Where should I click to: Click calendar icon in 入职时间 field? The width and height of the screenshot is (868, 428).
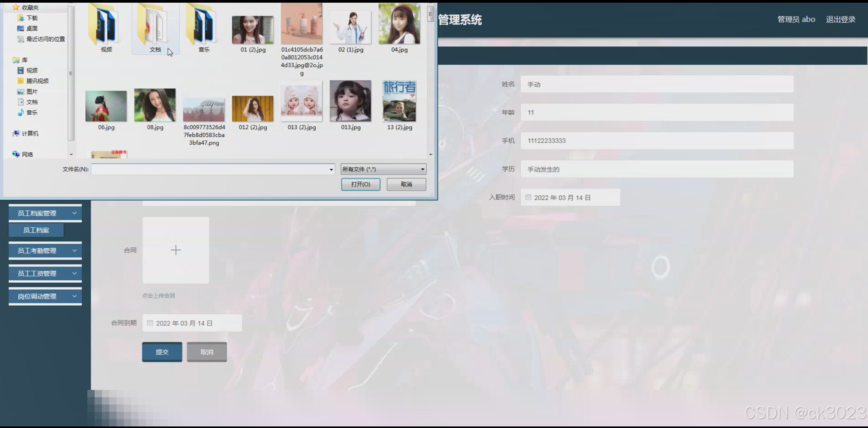point(528,197)
